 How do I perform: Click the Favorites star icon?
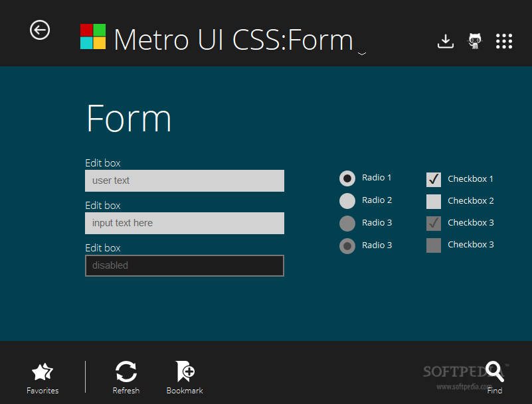[x=42, y=371]
